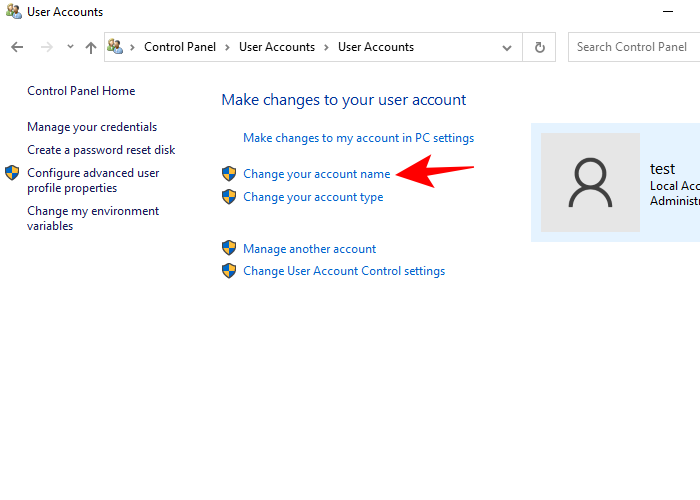The image size is (700, 500).
Task: Click shield icon beside Manage another account
Action: (x=229, y=249)
